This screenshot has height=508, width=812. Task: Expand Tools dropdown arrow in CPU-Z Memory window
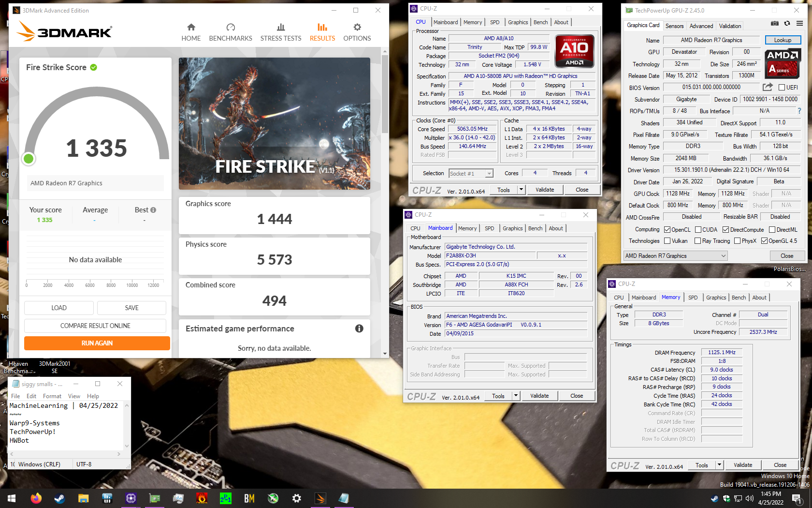719,465
